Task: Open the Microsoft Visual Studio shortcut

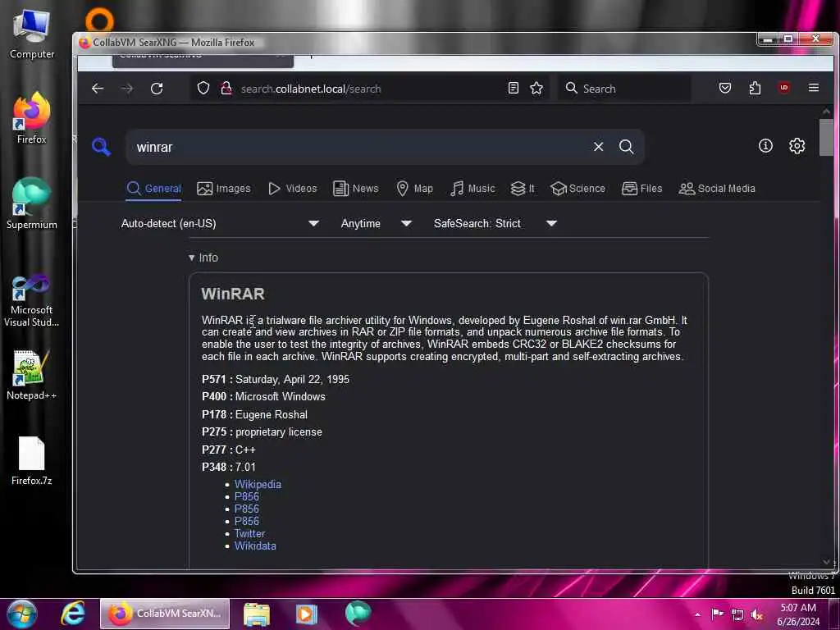Action: [x=32, y=300]
